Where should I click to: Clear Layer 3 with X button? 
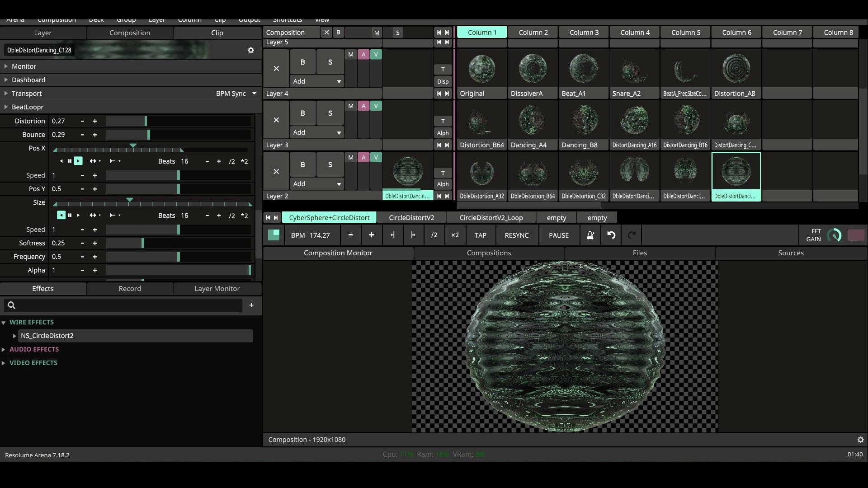pos(276,120)
